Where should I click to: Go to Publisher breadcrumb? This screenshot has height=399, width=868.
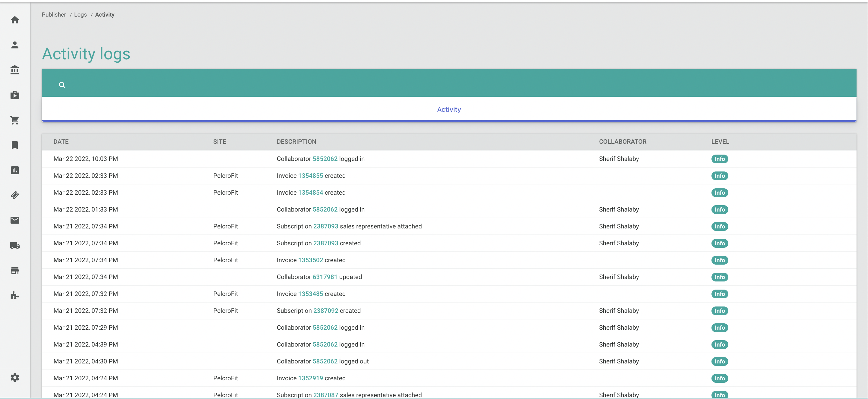click(x=54, y=14)
